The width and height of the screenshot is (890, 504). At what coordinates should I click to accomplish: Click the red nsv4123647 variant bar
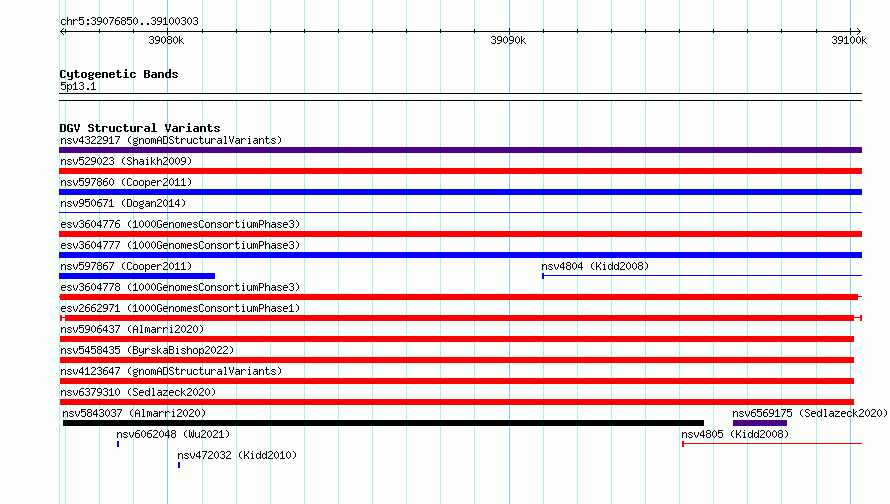click(x=456, y=381)
